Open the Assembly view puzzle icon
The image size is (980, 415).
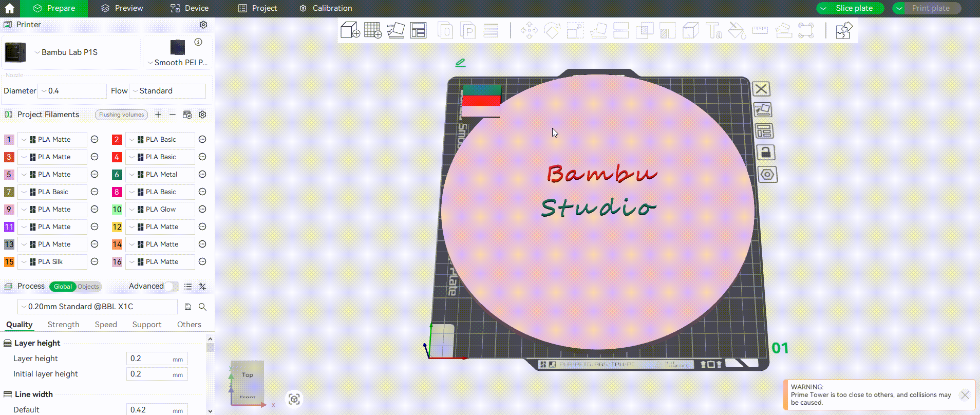844,30
